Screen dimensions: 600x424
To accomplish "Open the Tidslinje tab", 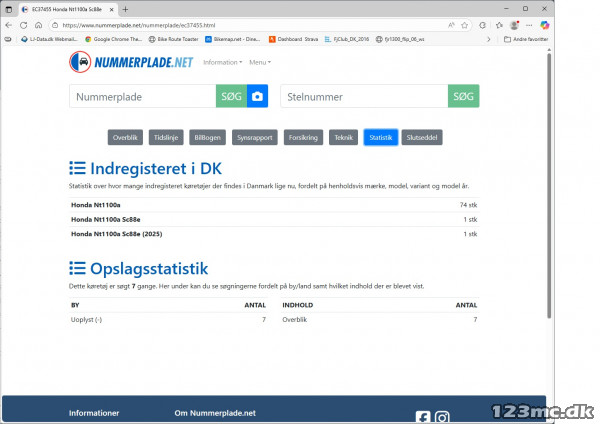I will [167, 138].
